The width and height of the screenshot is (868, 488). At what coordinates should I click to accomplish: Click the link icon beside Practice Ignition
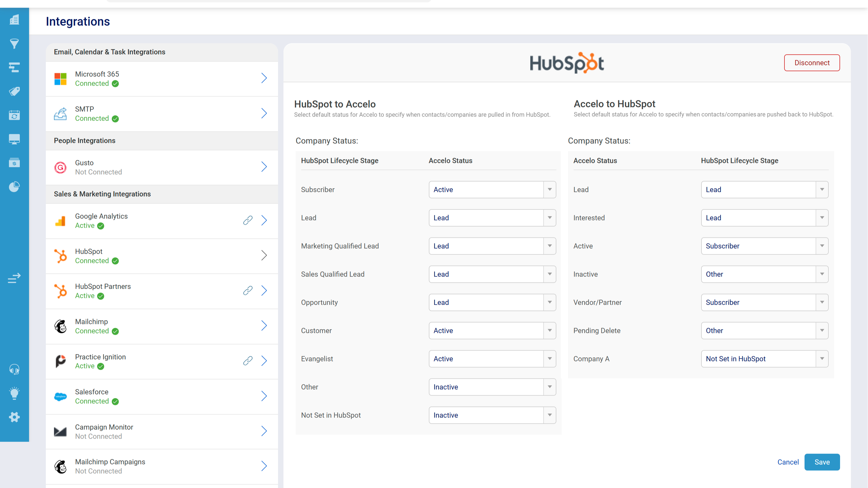click(x=248, y=361)
